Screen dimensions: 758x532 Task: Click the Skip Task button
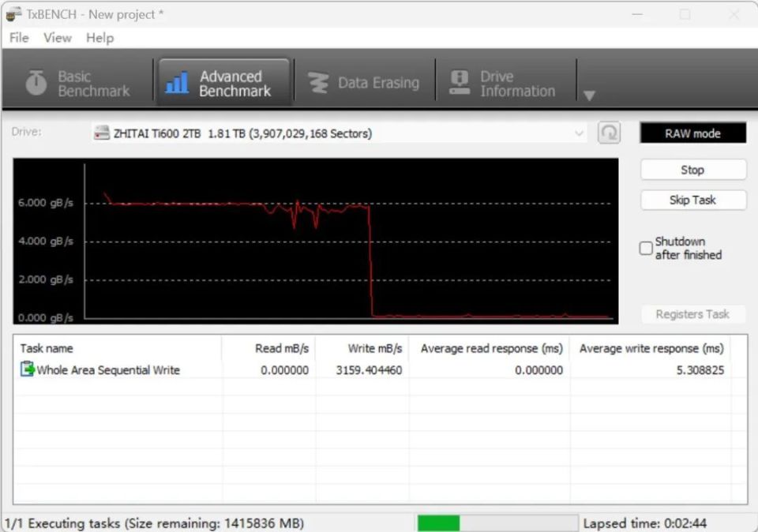692,200
